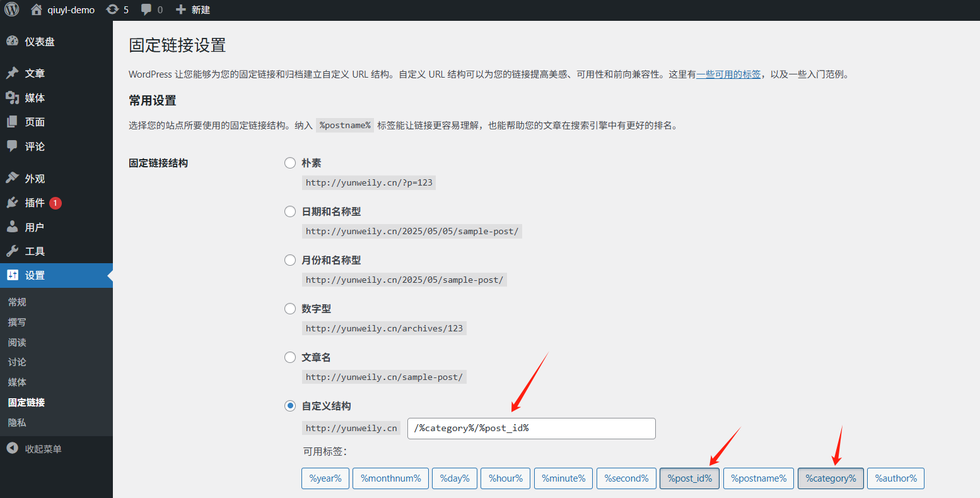Click the 收起菜单 collapse arrow icon
Image resolution: width=980 pixels, height=498 pixels.
[12, 448]
